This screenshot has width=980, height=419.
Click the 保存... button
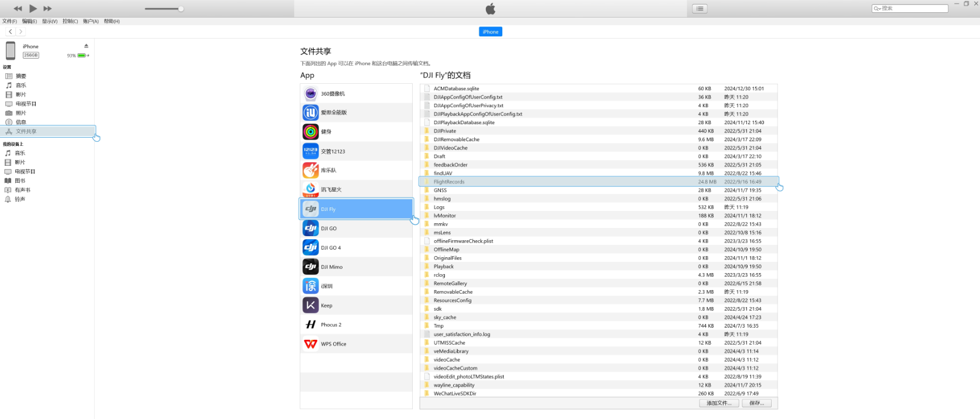pos(756,403)
